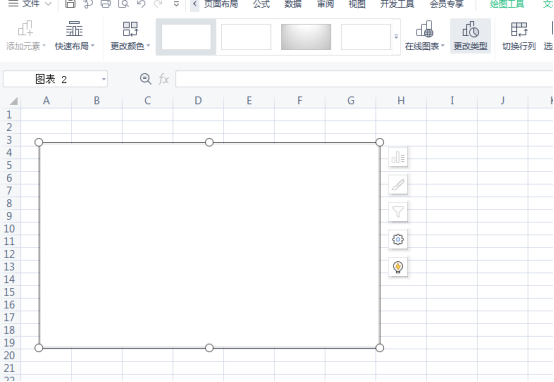Select the gray gradient chart style thumbnail
The width and height of the screenshot is (554, 382).
(306, 37)
